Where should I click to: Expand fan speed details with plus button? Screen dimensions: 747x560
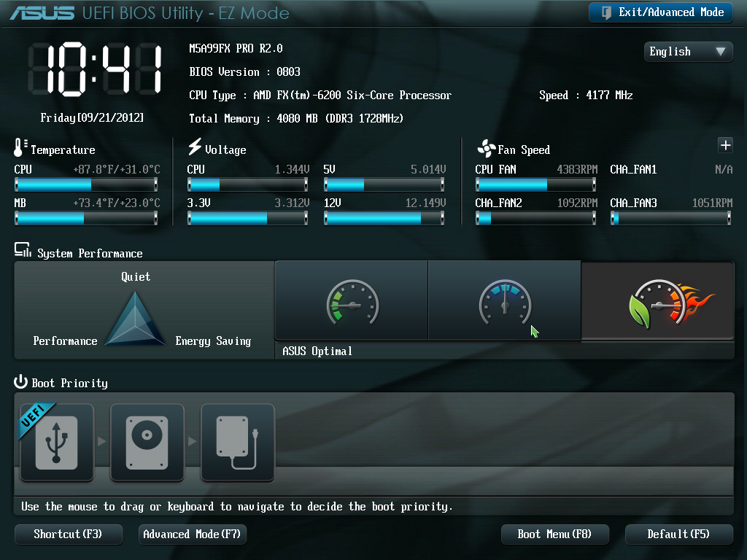(725, 145)
